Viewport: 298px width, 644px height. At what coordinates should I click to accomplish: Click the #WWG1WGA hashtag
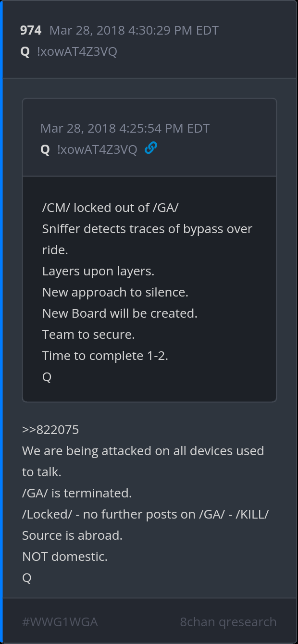coord(60,622)
